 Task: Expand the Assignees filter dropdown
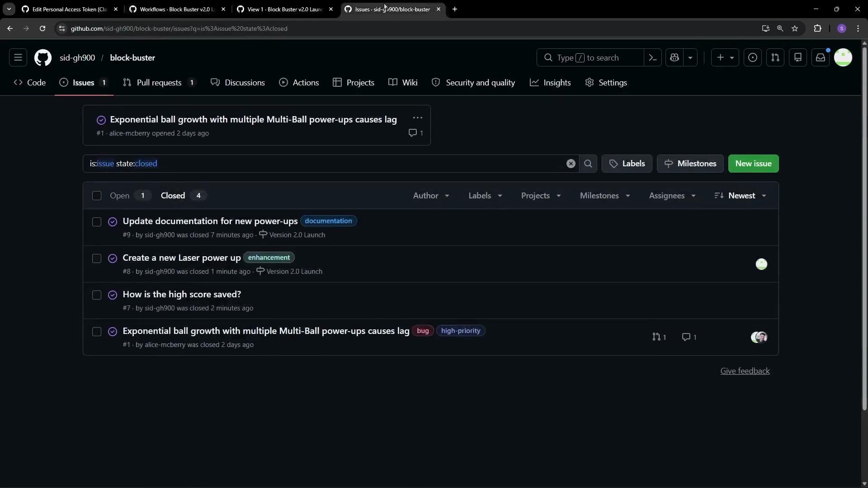[x=672, y=196]
